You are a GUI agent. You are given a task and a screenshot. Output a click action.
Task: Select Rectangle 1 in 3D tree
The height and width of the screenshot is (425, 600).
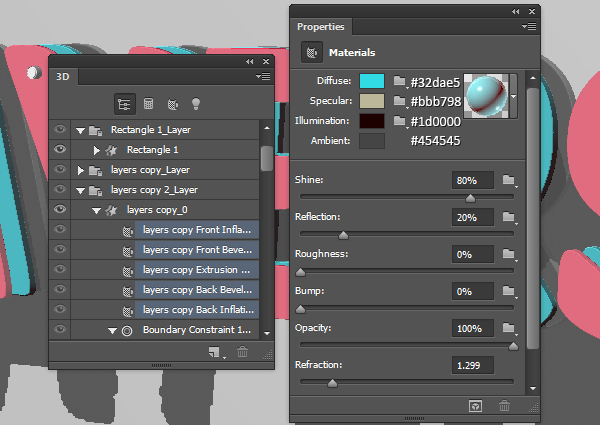tap(152, 150)
